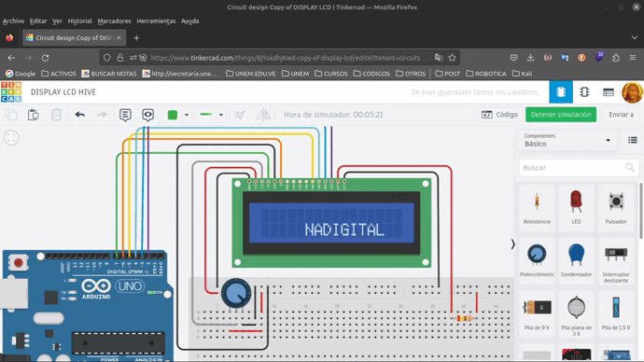Click the Enviar a button
Screen dimensions: 644x362
point(621,115)
